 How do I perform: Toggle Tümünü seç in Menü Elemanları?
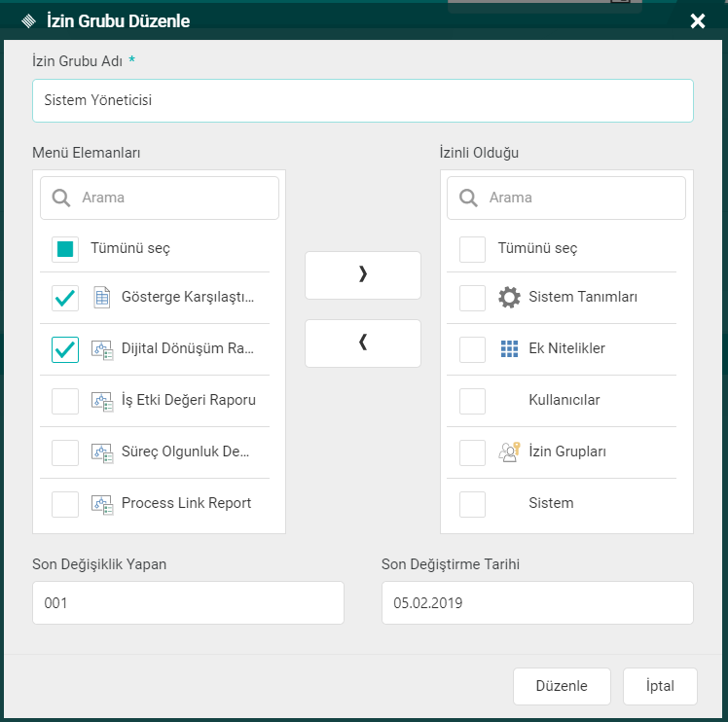pyautogui.click(x=65, y=249)
